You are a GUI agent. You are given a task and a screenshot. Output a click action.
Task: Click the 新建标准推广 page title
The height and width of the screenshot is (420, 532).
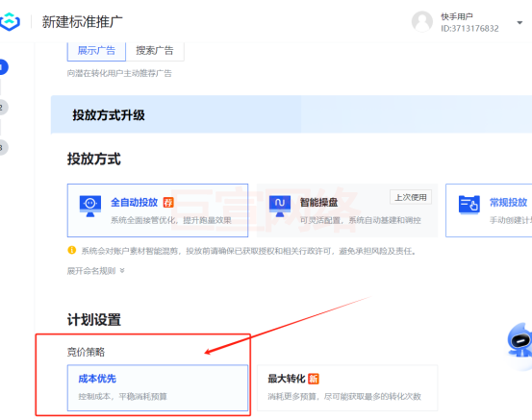pos(82,22)
